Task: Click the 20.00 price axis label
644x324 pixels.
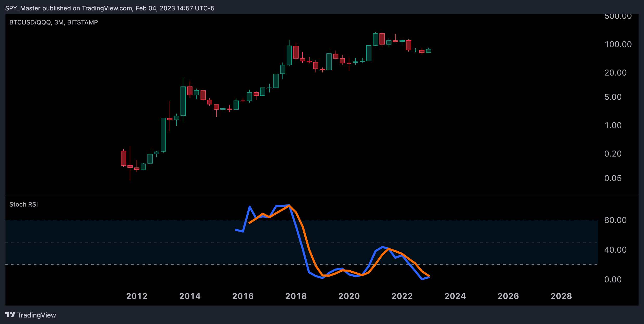Action: (616, 73)
